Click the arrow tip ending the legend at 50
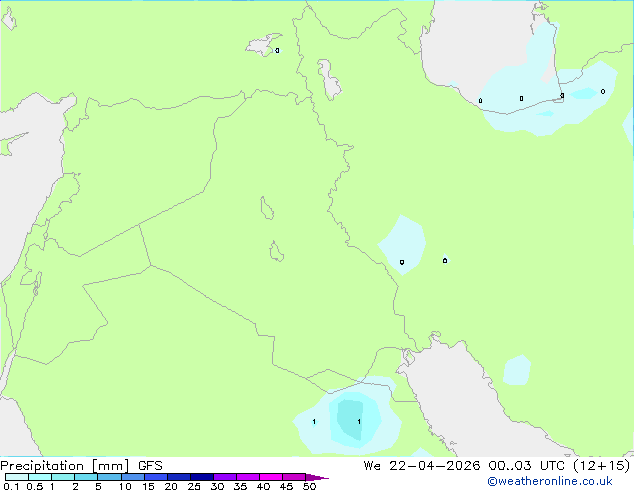The width and height of the screenshot is (634, 490). 317,477
